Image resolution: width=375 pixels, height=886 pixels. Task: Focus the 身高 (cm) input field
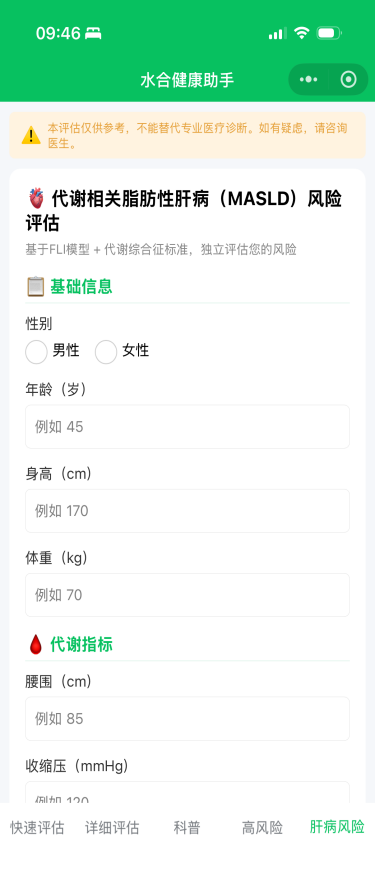click(188, 511)
